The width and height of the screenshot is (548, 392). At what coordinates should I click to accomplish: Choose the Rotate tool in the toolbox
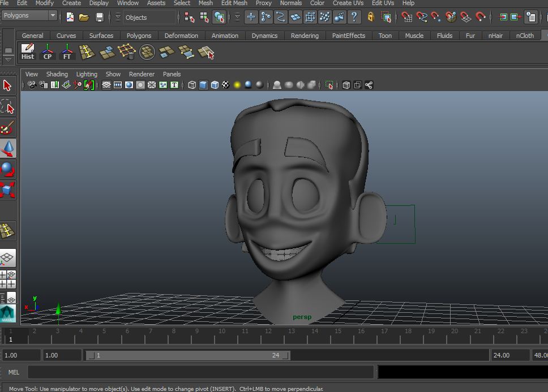click(x=8, y=169)
